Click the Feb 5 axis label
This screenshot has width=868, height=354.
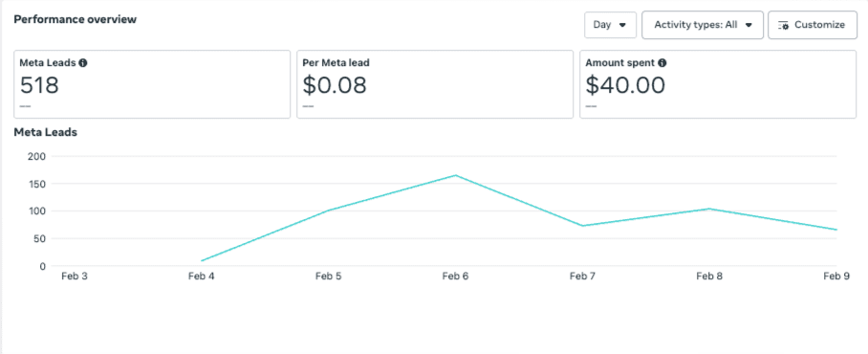pyautogui.click(x=328, y=276)
